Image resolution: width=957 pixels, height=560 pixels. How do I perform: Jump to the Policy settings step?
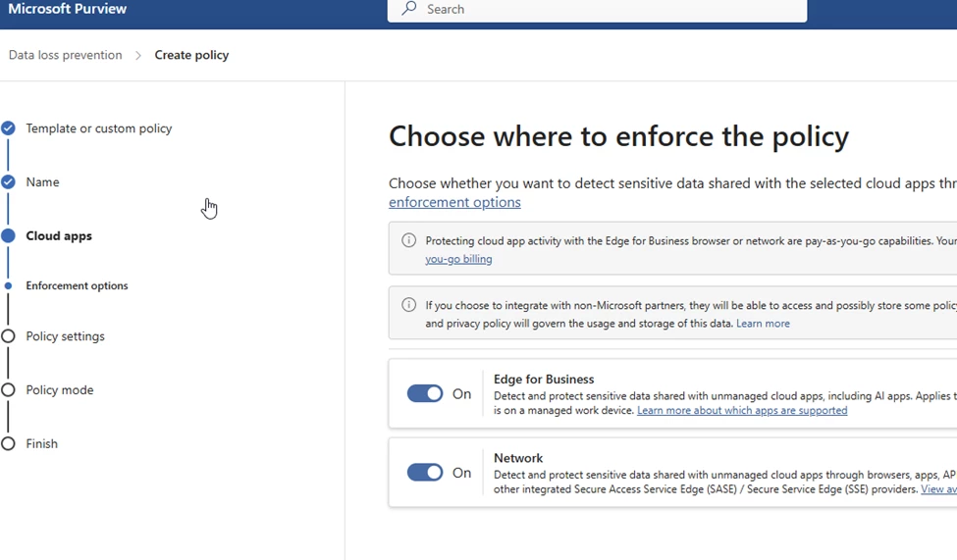point(66,336)
